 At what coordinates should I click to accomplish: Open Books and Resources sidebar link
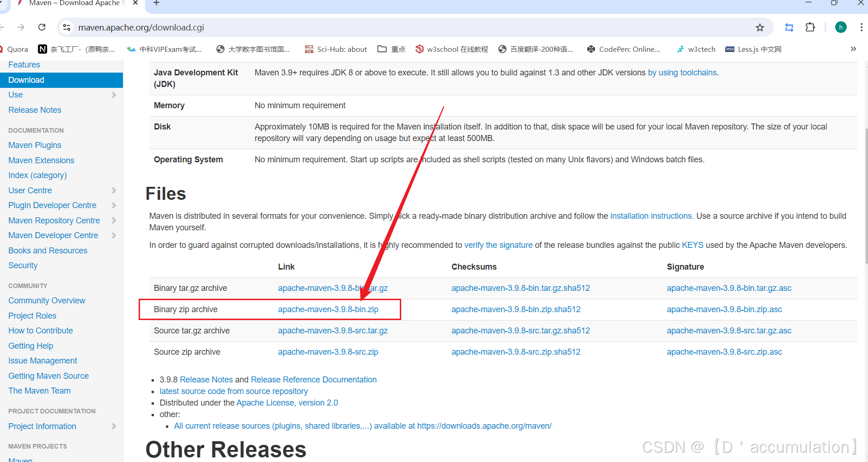tap(48, 251)
